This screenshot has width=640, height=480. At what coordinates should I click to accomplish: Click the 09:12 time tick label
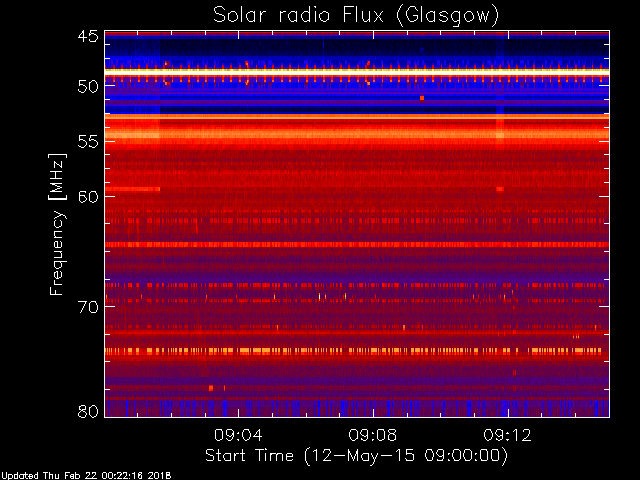(507, 435)
